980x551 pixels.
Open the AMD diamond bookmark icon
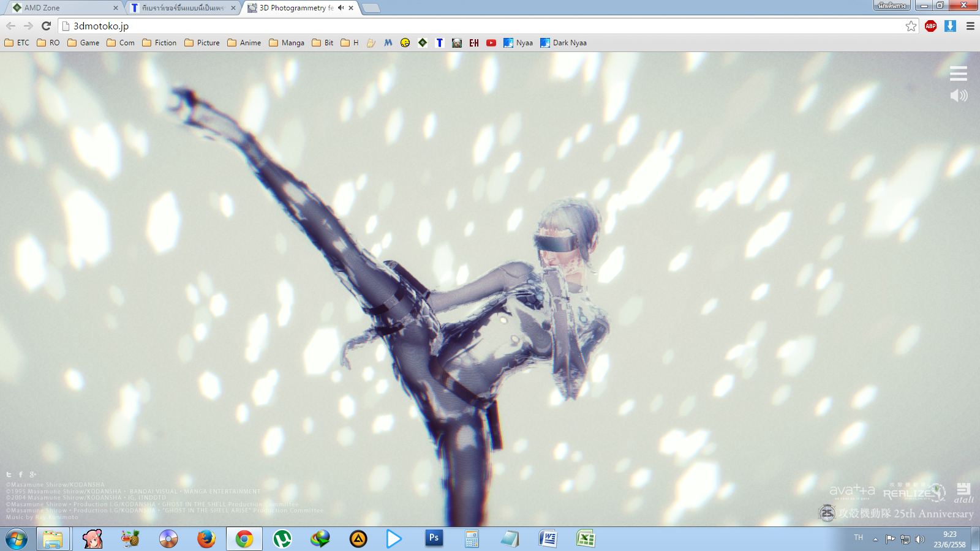pos(423,43)
